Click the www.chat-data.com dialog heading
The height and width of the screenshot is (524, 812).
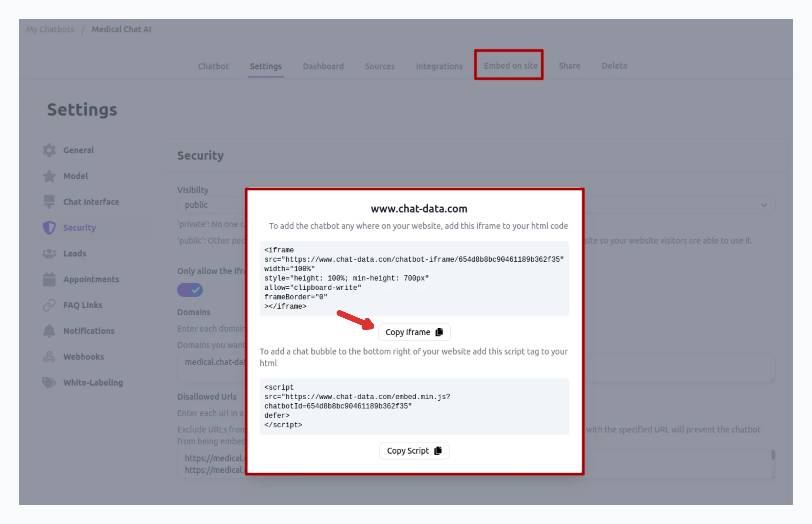point(419,209)
